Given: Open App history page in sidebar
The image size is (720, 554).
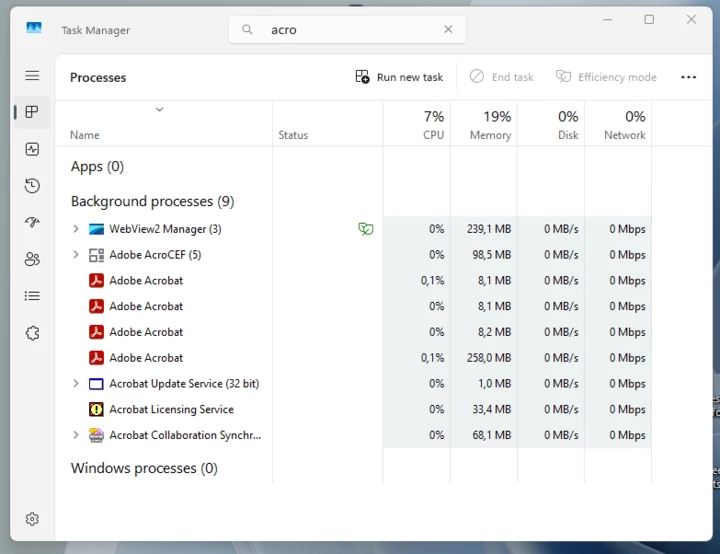Looking at the screenshot, I should click(32, 186).
